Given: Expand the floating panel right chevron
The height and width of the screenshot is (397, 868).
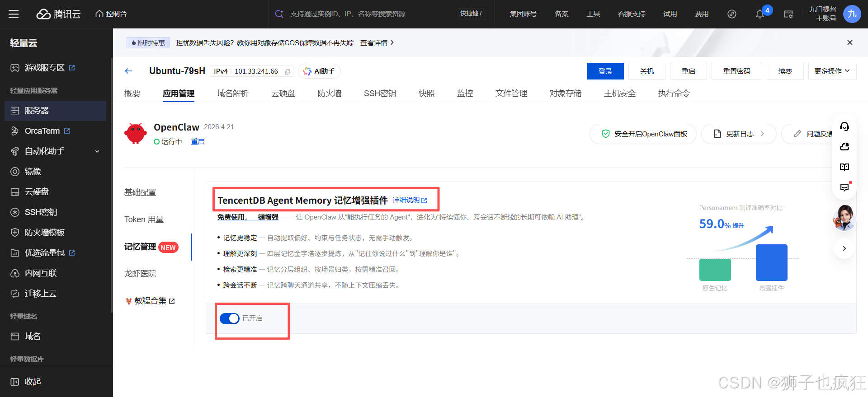Looking at the screenshot, I should 844,248.
